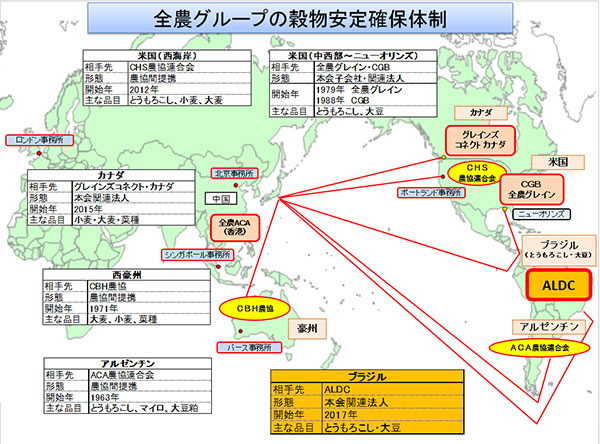This screenshot has height=444, width=600.
Task: Click the グレインズコネクトカナダ box on map
Action: point(480,140)
